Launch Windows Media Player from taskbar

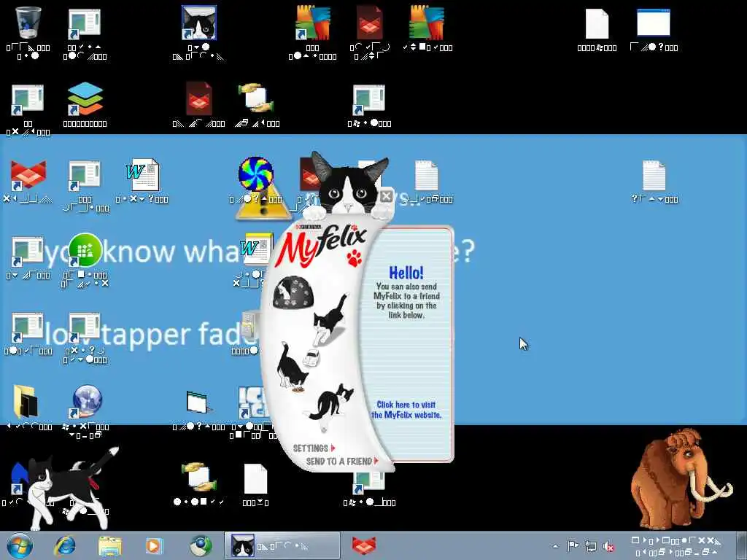(154, 545)
